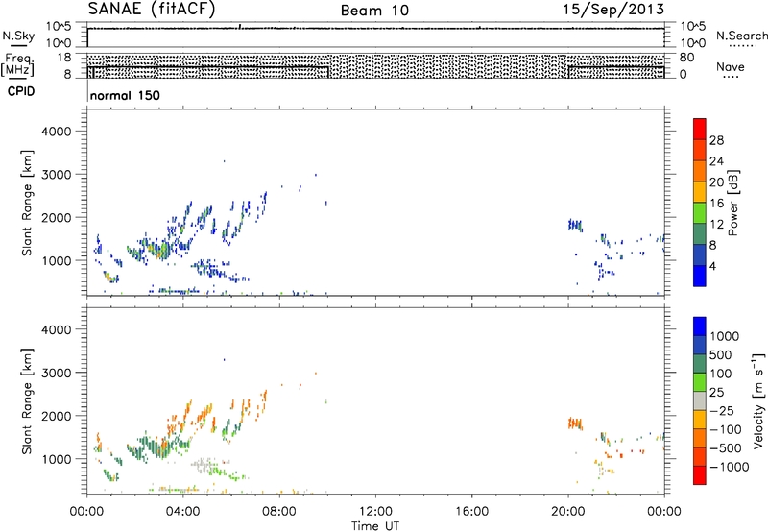
Task: Click the "normal 150" CPID annotation
Action: pyautogui.click(x=125, y=95)
